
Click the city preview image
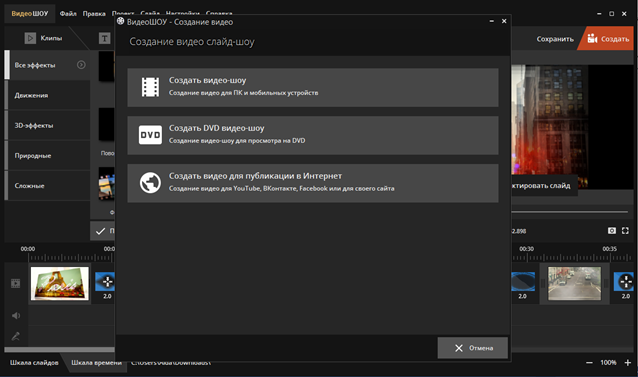pyautogui.click(x=549, y=126)
